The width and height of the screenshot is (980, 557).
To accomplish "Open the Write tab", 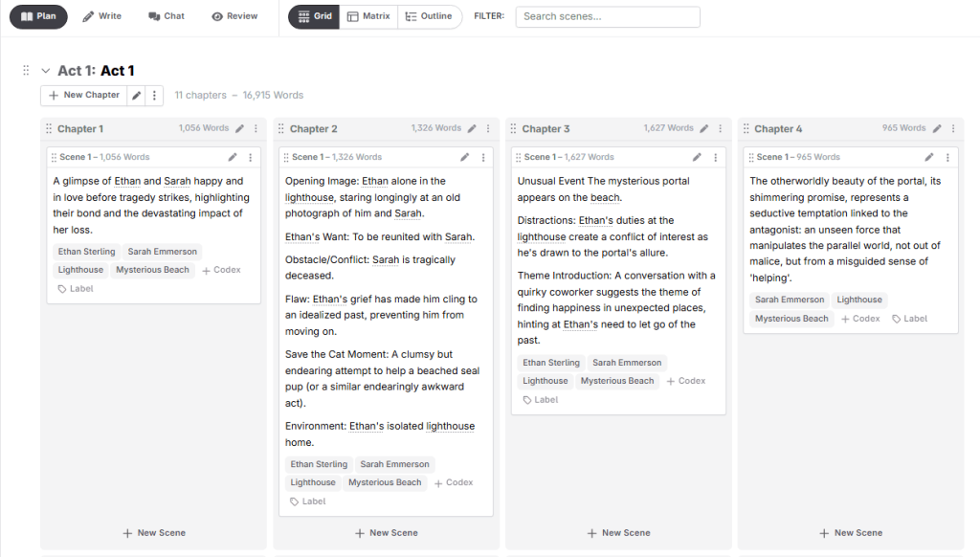I will (101, 16).
